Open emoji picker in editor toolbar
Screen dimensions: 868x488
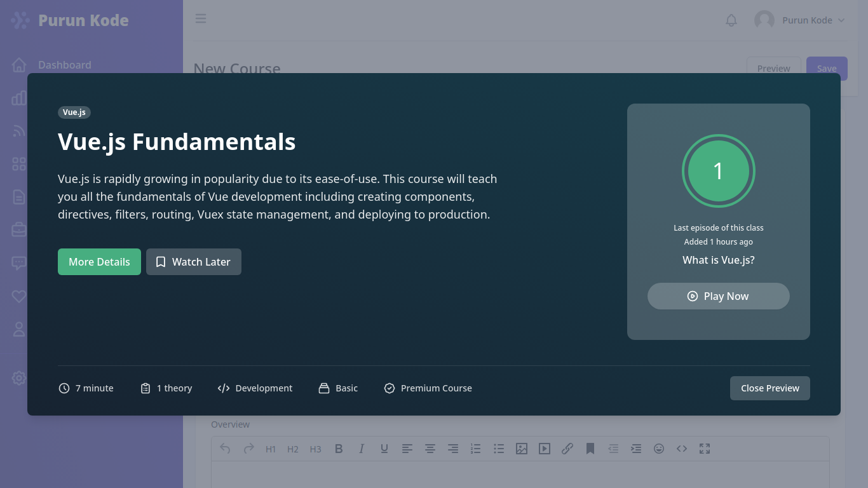click(x=659, y=449)
